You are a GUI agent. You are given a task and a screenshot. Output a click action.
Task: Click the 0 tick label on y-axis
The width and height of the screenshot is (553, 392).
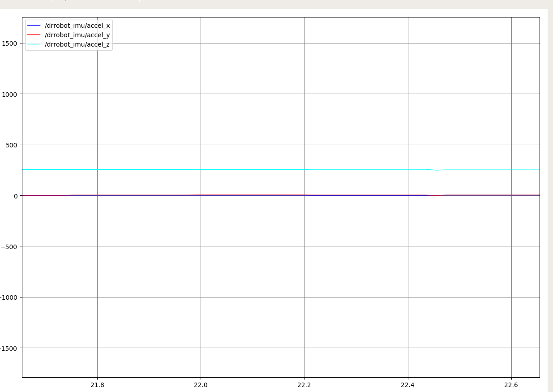(16, 196)
